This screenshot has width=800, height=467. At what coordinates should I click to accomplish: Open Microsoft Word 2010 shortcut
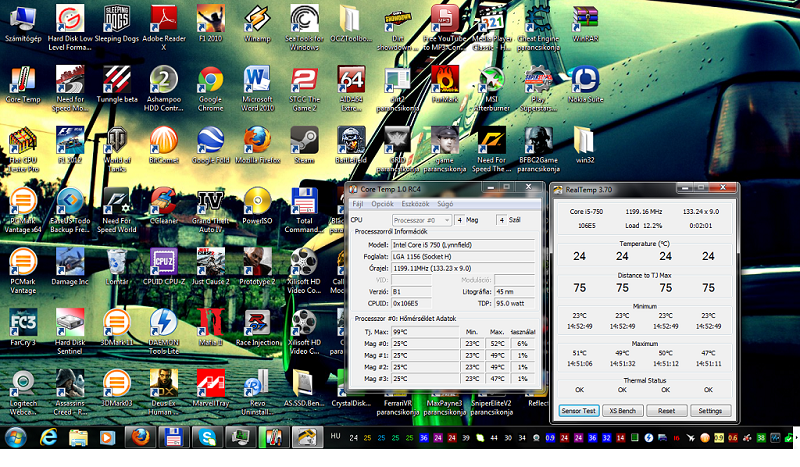click(x=257, y=89)
